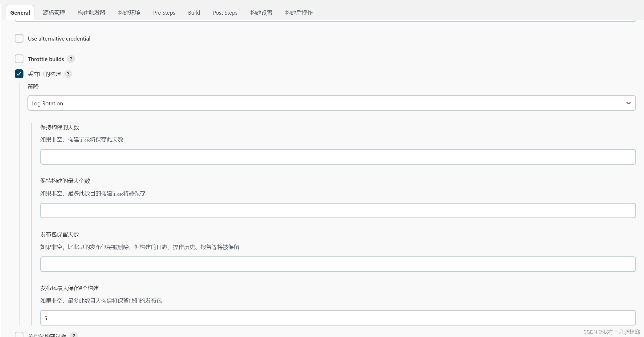Click the 发布包最大保留 field containing 5

(x=338, y=318)
